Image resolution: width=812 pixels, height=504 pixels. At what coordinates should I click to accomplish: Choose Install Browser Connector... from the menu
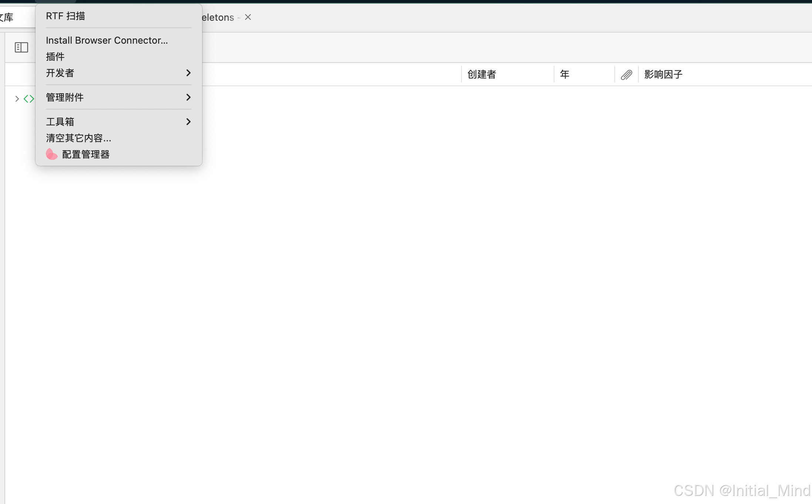(107, 40)
